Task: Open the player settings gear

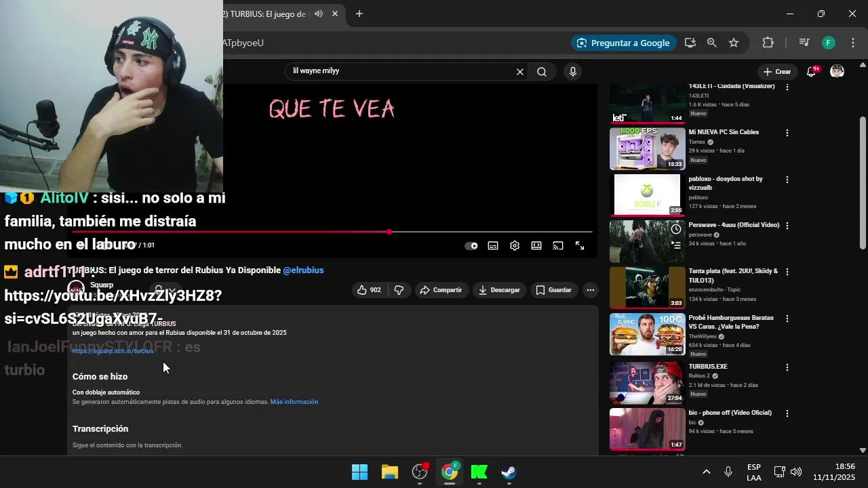Action: point(515,246)
